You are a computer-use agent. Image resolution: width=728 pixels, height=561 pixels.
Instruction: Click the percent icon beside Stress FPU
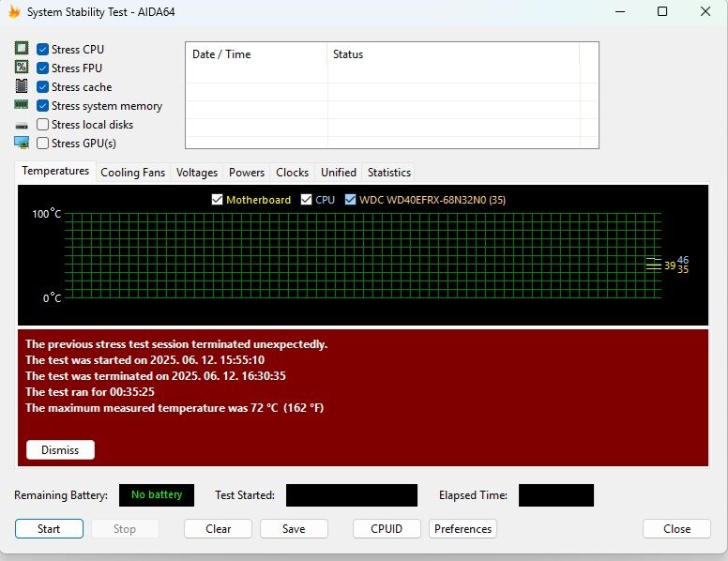coord(22,67)
